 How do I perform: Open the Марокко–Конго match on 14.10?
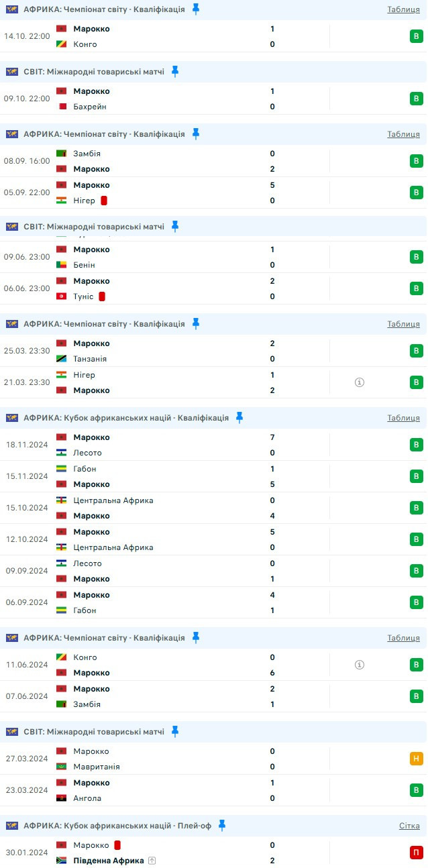[x=168, y=36]
